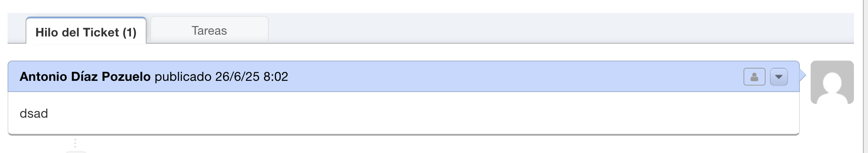Click the message text "dsad"
This screenshot has width=868, height=153.
click(x=34, y=114)
